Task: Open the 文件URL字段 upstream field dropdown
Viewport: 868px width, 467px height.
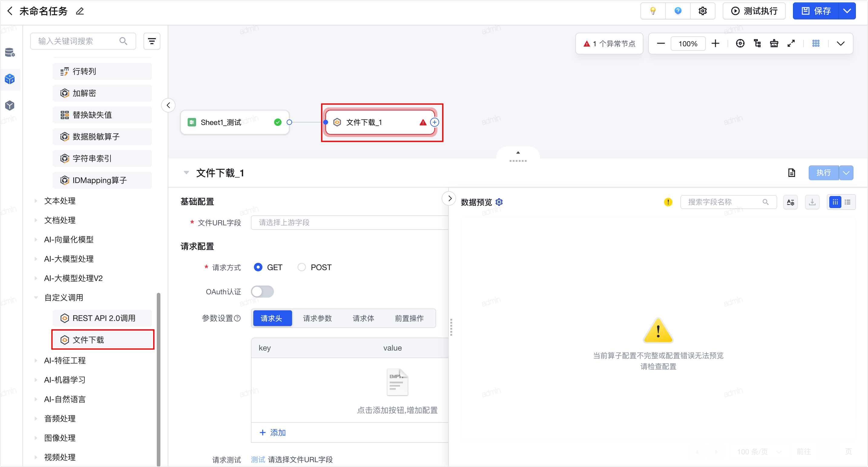Action: point(350,223)
